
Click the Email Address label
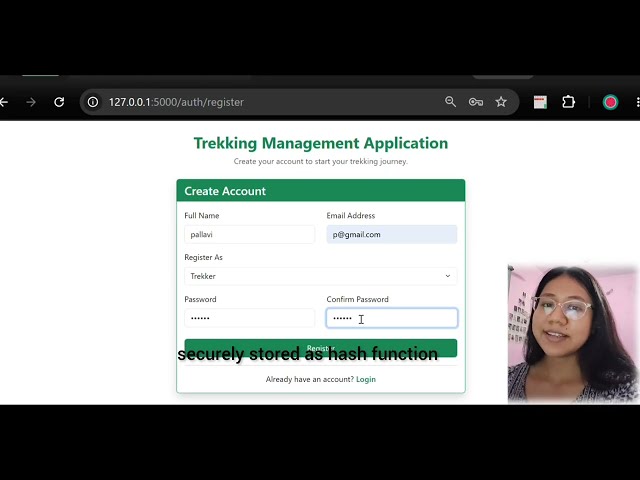click(351, 216)
